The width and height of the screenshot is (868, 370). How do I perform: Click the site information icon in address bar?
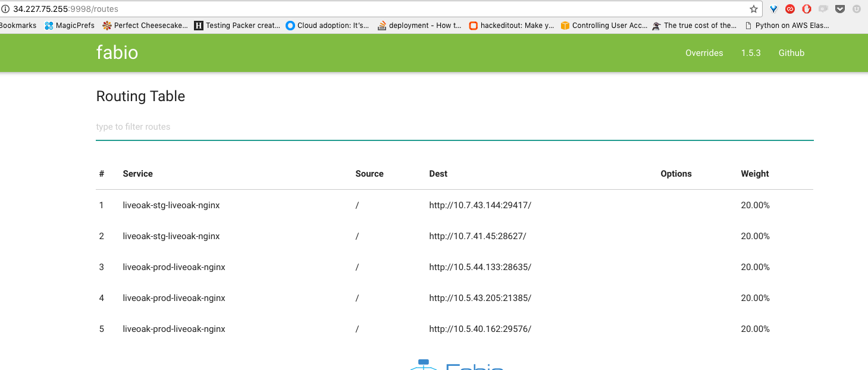click(5, 9)
